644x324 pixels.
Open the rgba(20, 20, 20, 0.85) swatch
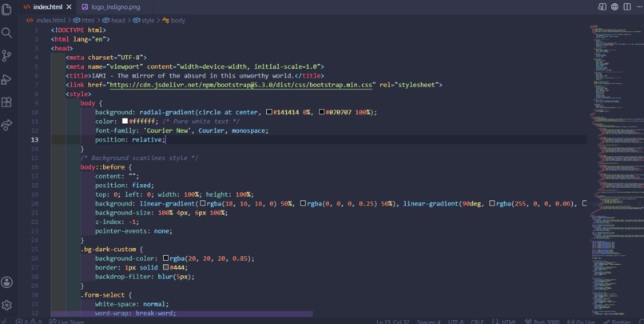165,258
